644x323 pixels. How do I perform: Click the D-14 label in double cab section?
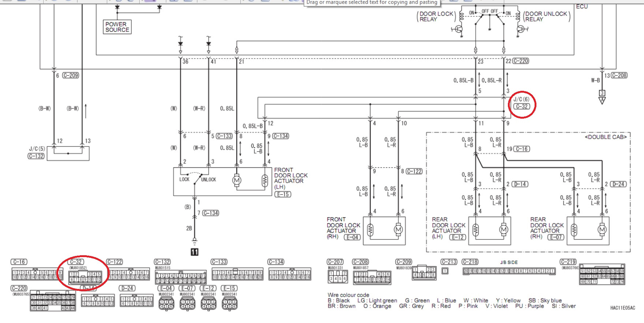point(520,184)
